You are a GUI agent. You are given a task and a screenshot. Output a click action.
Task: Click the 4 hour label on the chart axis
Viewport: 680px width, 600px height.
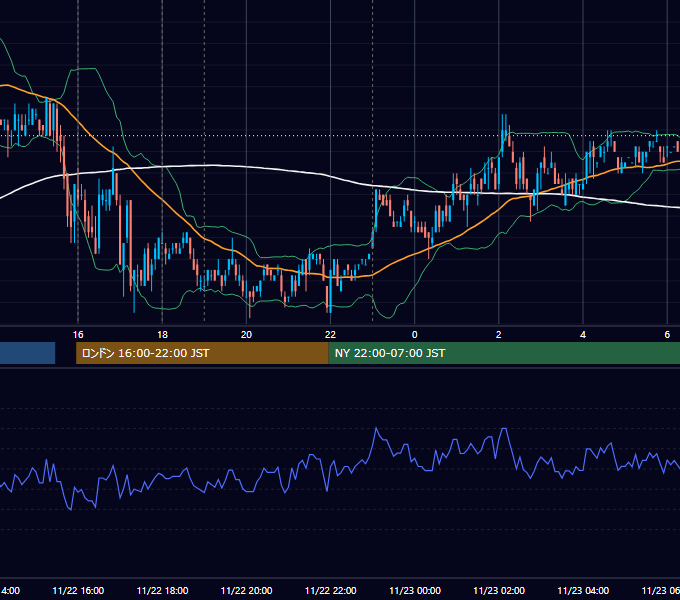coord(583,335)
